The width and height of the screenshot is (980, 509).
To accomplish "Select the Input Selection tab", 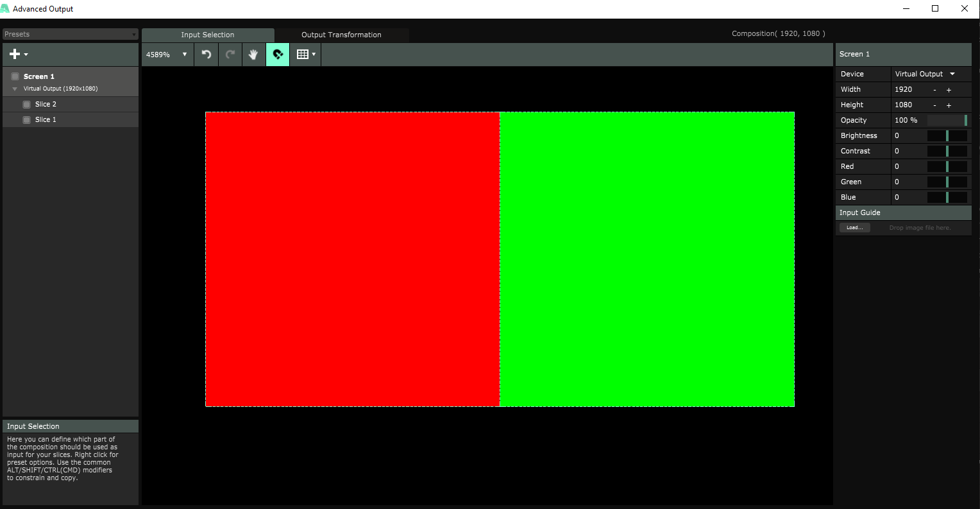I will tap(207, 35).
